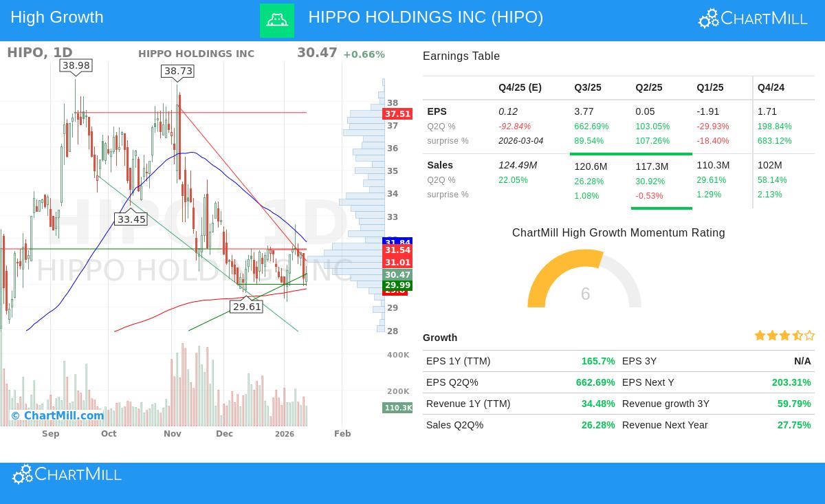Select the Q3/25 column in the Earnings Table
This screenshot has height=504, width=825.
[x=588, y=87]
